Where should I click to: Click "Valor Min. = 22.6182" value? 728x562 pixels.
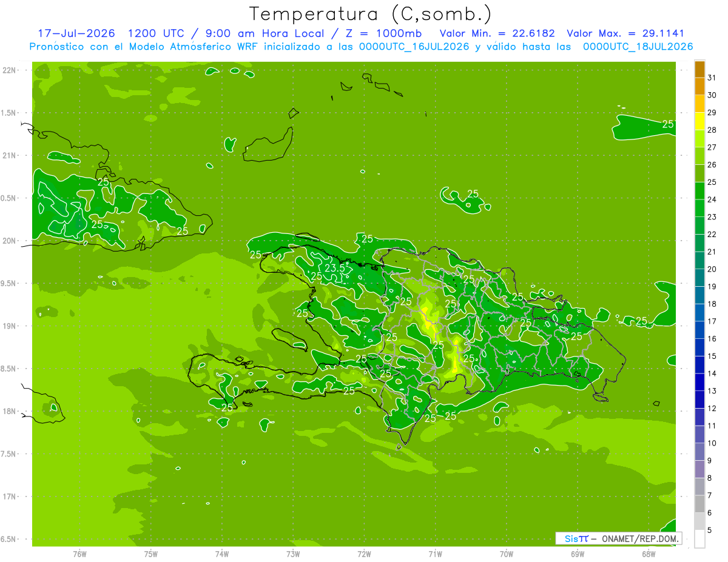(497, 33)
